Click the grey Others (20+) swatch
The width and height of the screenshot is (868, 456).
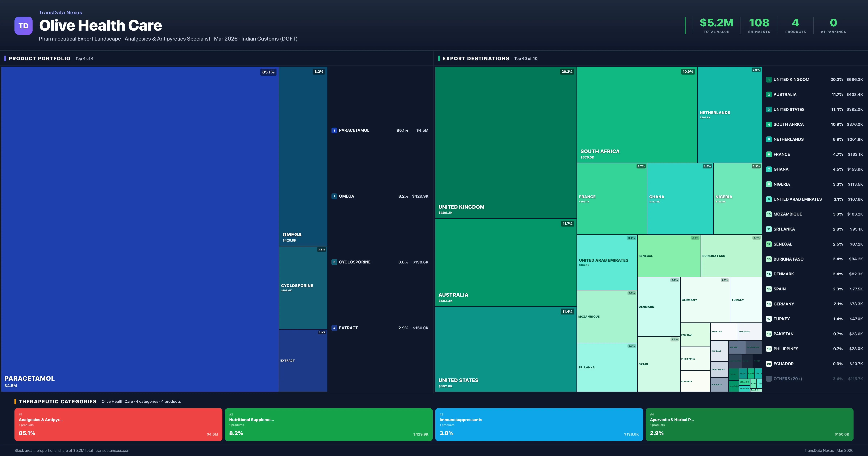click(769, 379)
